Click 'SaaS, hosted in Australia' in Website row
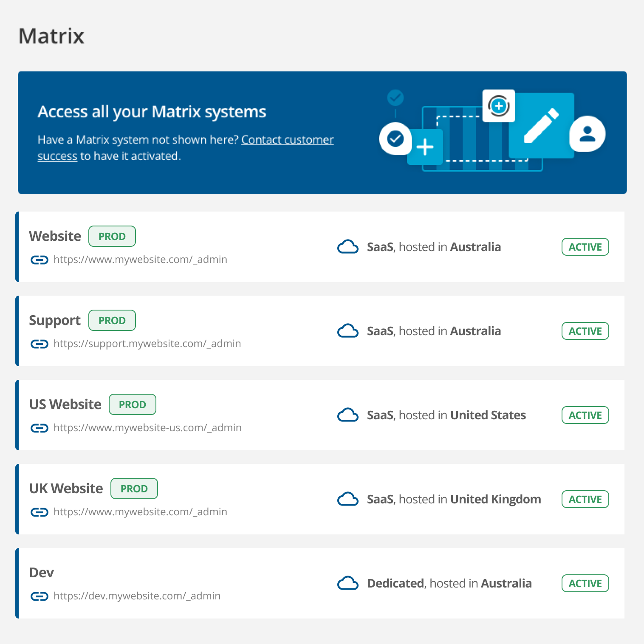The height and width of the screenshot is (644, 644). 434,247
